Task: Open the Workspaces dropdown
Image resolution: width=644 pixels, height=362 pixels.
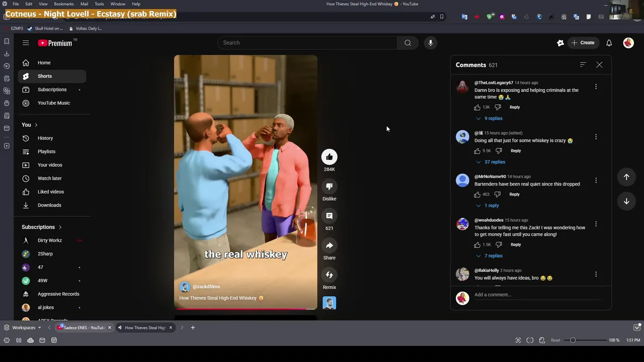Action: [23, 328]
